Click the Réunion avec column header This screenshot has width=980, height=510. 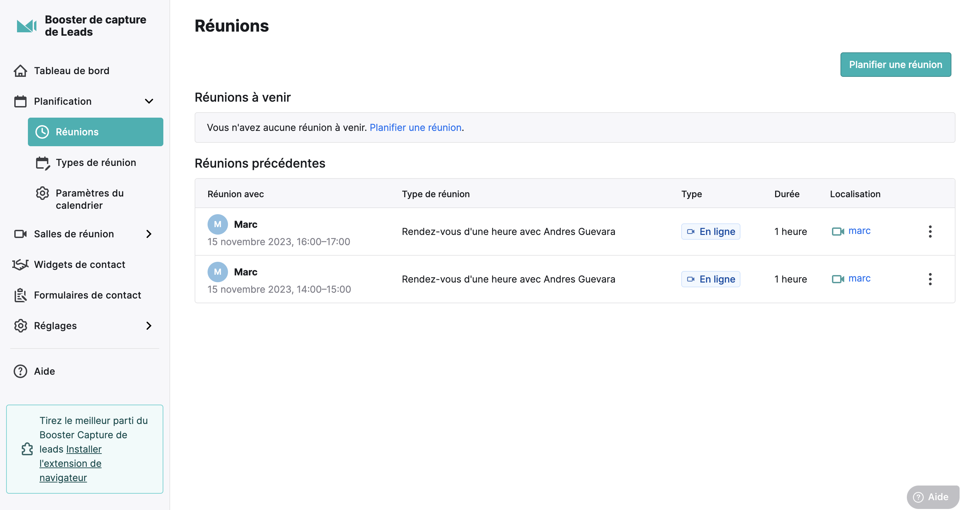click(235, 194)
